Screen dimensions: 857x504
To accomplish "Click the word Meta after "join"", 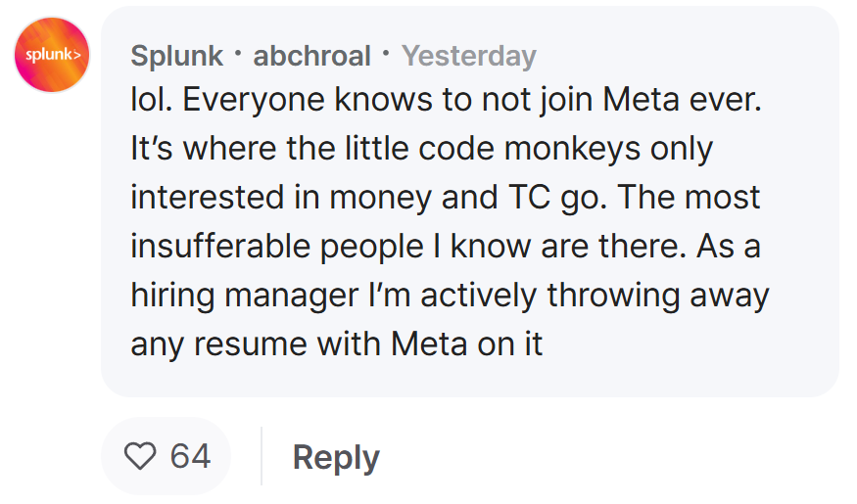I will pyautogui.click(x=641, y=100).
